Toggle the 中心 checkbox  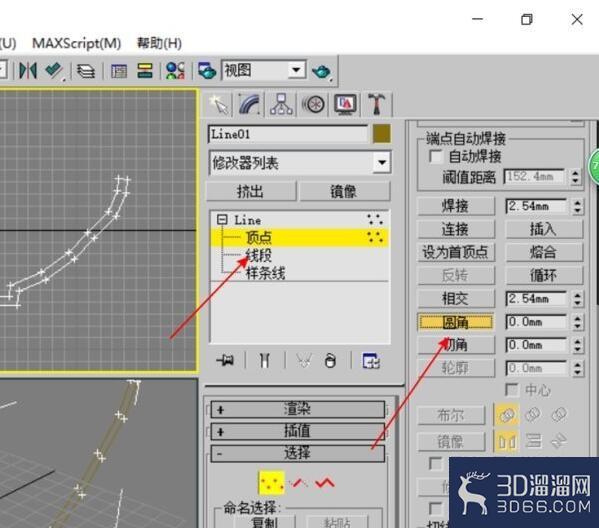[x=512, y=390]
